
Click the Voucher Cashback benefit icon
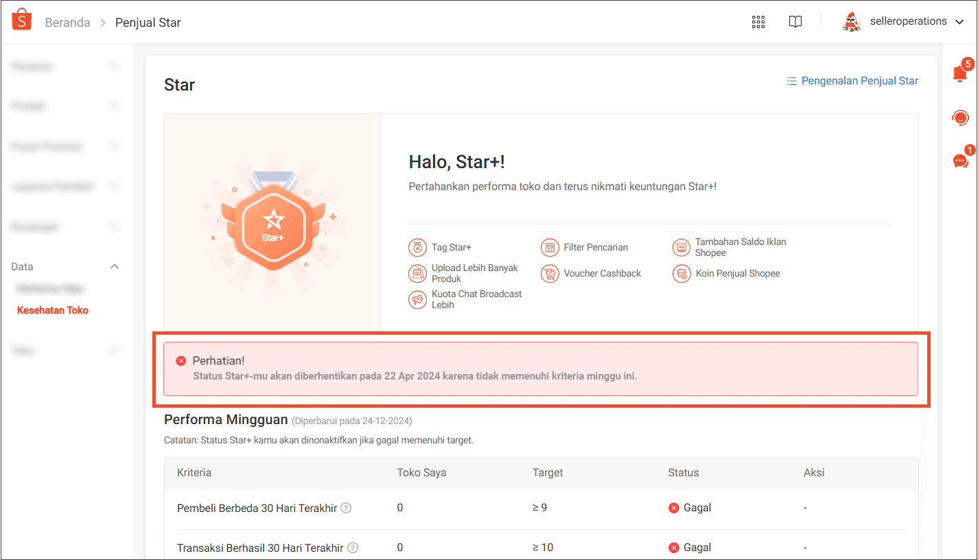coord(549,274)
